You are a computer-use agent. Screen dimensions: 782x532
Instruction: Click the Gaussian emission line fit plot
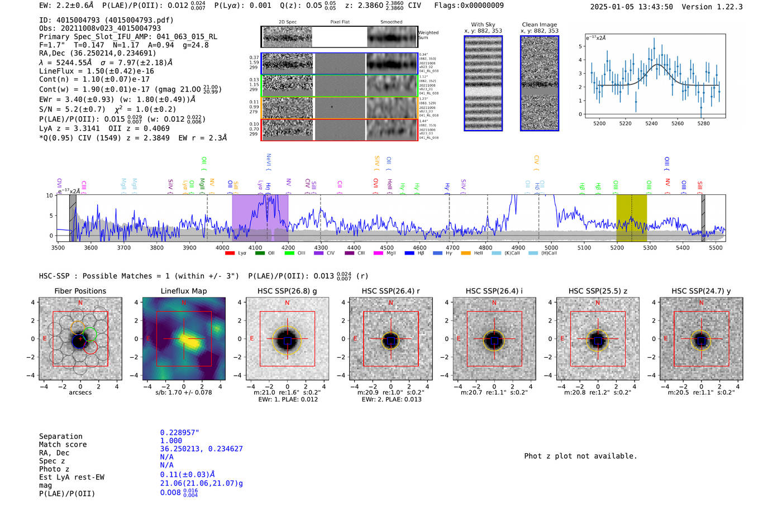[x=655, y=76]
